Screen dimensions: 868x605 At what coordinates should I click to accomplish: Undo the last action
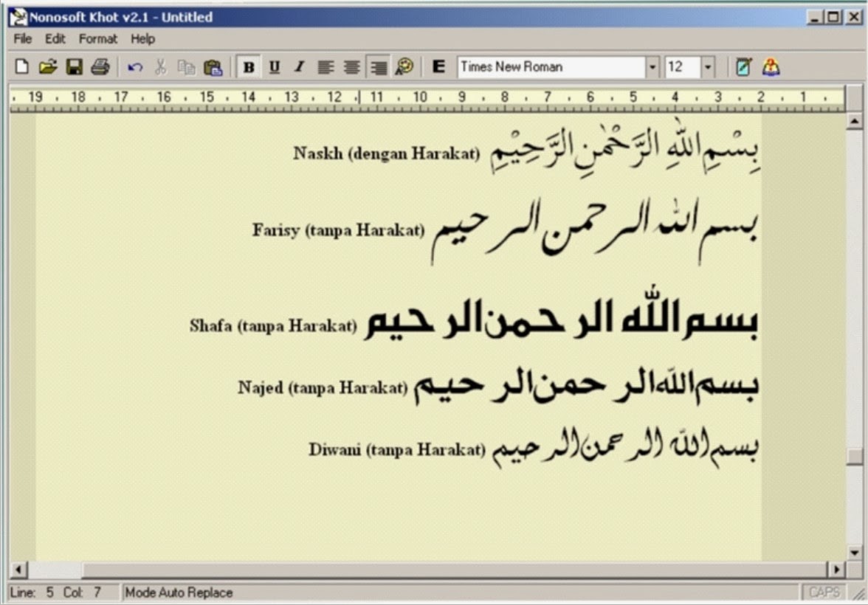tap(134, 66)
